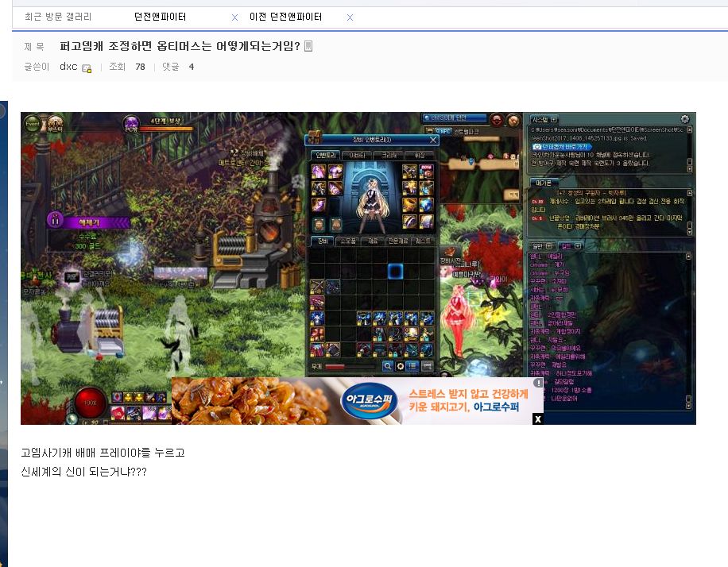Remove 던전앤파이터 from recent galleries

(x=235, y=17)
